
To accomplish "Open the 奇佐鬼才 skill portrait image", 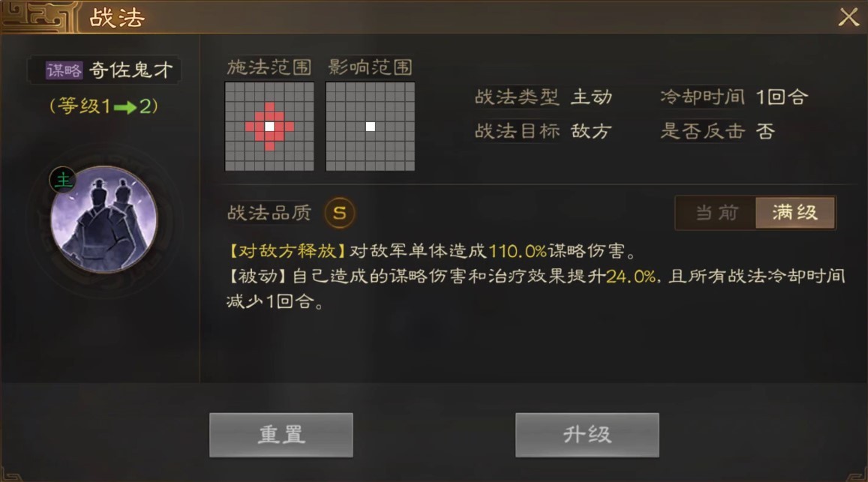I will click(x=104, y=219).
